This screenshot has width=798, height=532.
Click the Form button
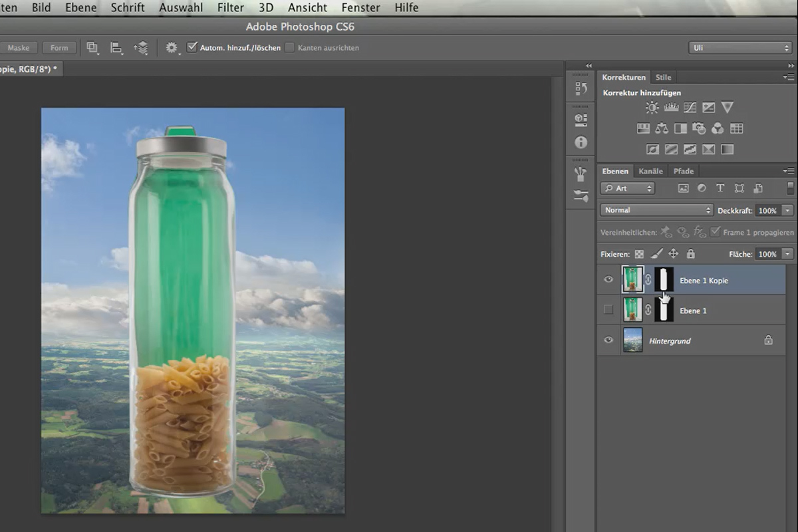59,48
